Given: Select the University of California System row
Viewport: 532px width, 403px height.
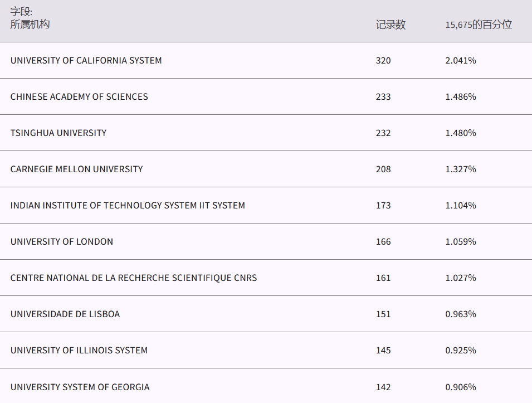Looking at the screenshot, I should 86,60.
